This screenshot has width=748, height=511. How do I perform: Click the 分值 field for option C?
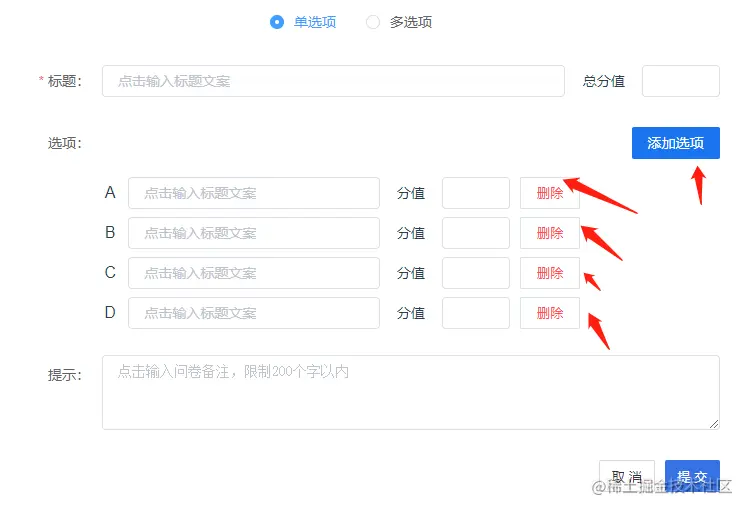[x=476, y=273]
